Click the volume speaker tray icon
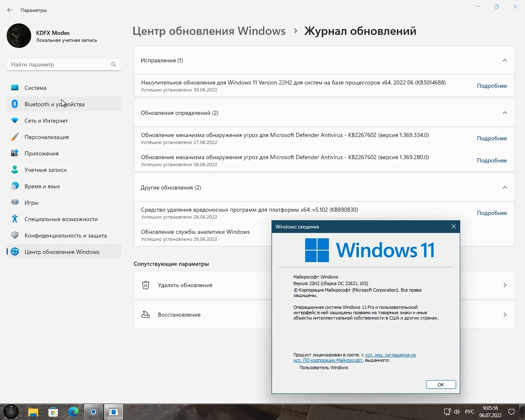The width and height of the screenshot is (525, 420). coord(457,412)
